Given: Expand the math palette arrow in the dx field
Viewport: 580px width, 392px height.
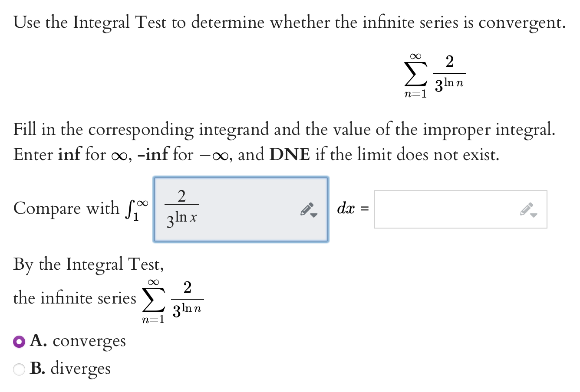Looking at the screenshot, I should click(534, 215).
